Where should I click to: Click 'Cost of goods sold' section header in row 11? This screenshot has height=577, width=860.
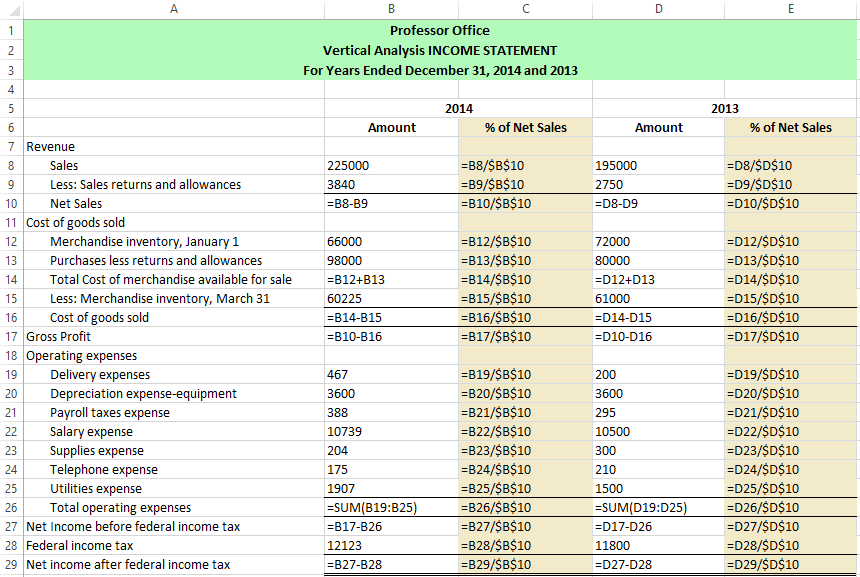click(174, 222)
